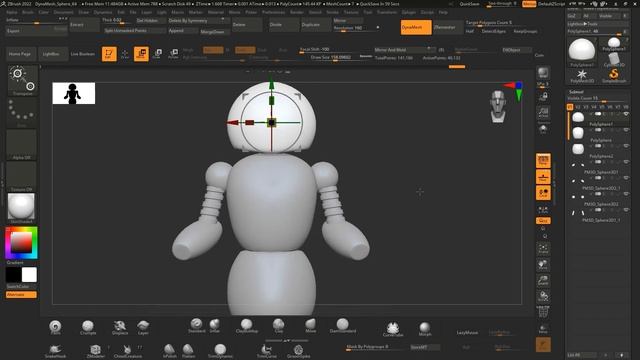Select the white secondary color swatch

[29, 275]
